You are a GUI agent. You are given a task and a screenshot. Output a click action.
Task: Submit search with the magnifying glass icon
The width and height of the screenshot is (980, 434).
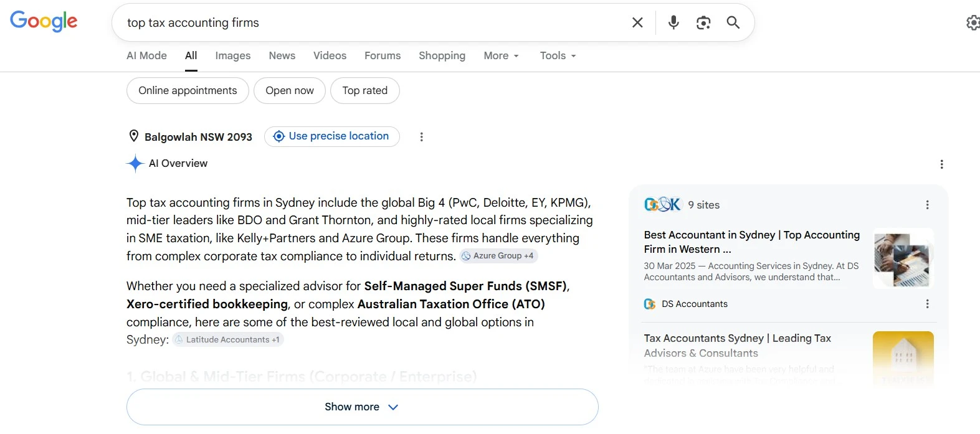[x=733, y=22]
